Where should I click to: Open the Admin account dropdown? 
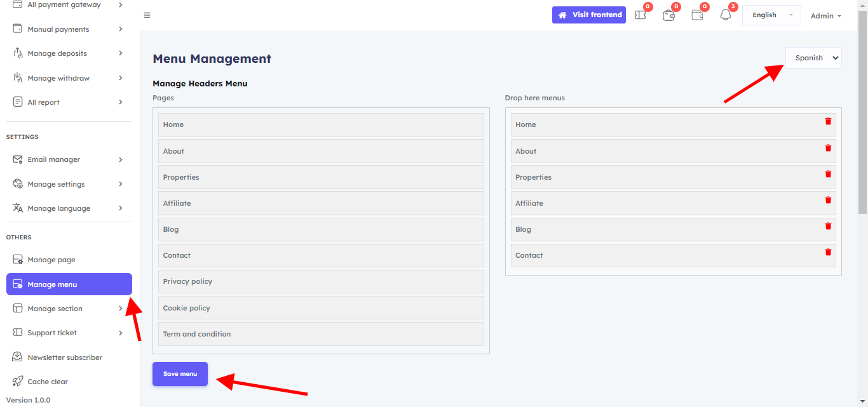(825, 16)
